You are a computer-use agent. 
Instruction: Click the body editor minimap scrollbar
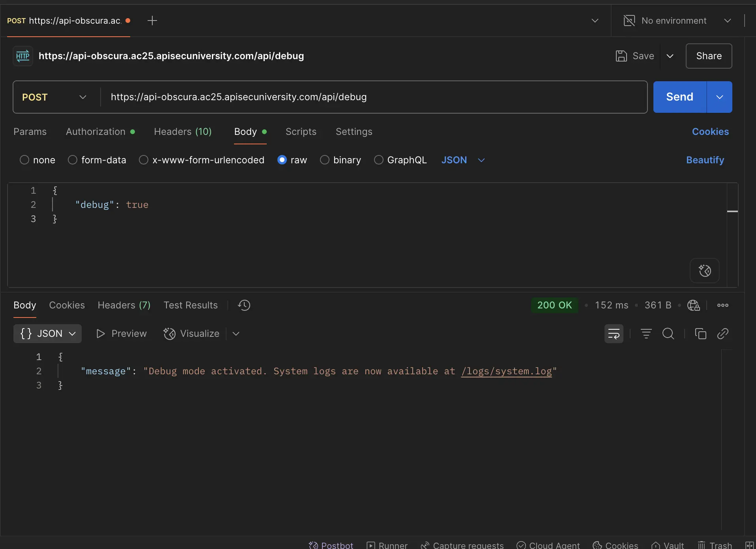coord(732,235)
